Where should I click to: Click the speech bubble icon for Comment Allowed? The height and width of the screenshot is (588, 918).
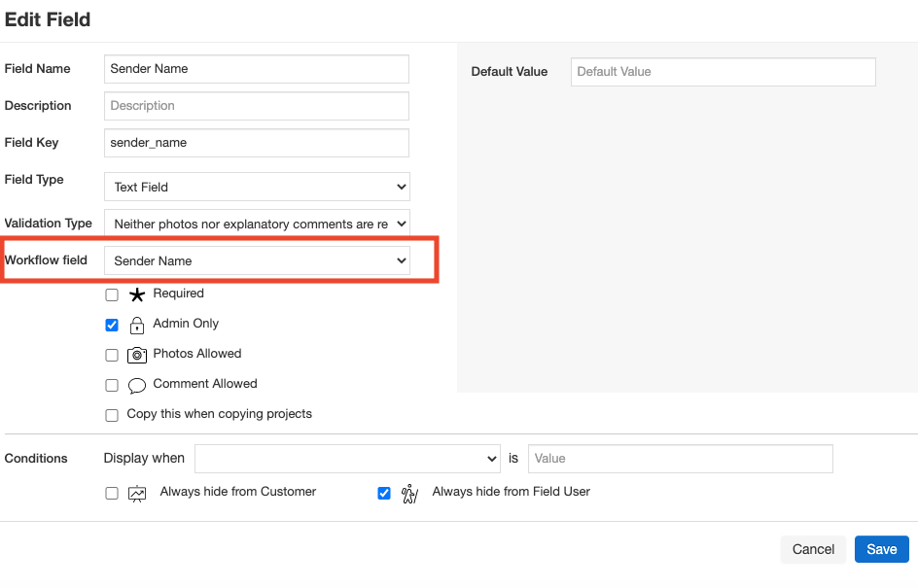click(136, 384)
